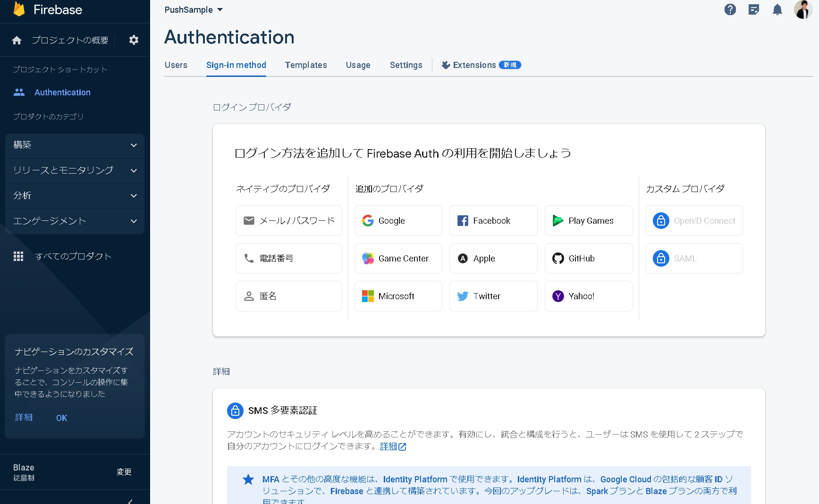Select the Apple provider

493,258
